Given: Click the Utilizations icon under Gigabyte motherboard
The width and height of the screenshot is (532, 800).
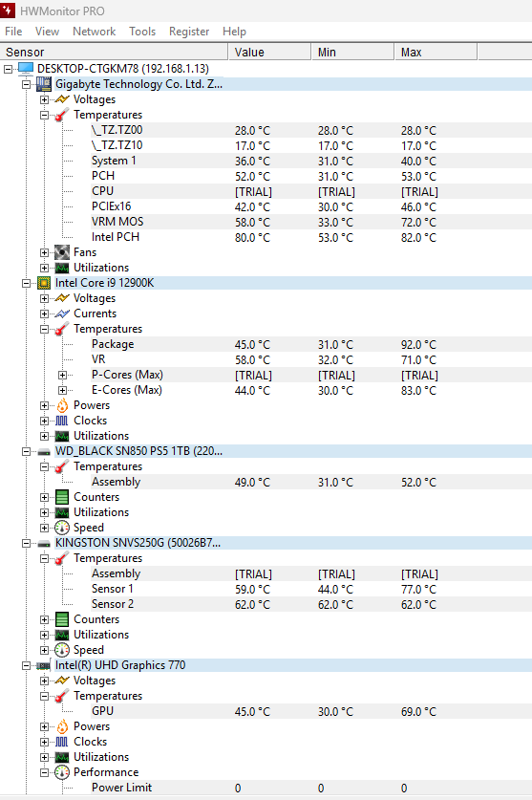Looking at the screenshot, I should click(62, 268).
